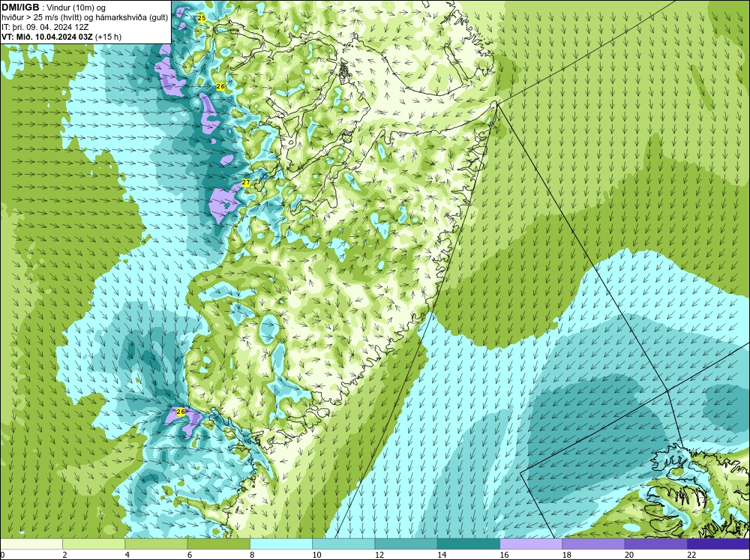This screenshot has width=750, height=560.
Task: Select the 4–6 m/s green swatch
Action: [157, 544]
